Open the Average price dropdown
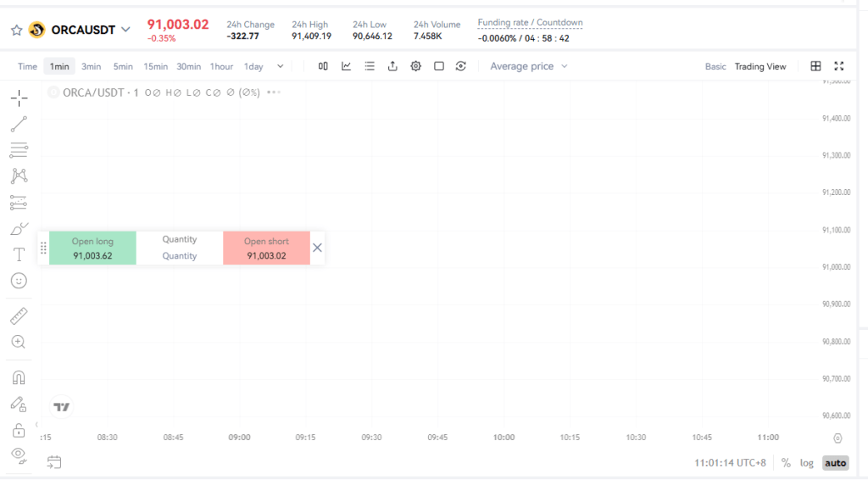Screen dimensions: 868x480 [x=528, y=66]
